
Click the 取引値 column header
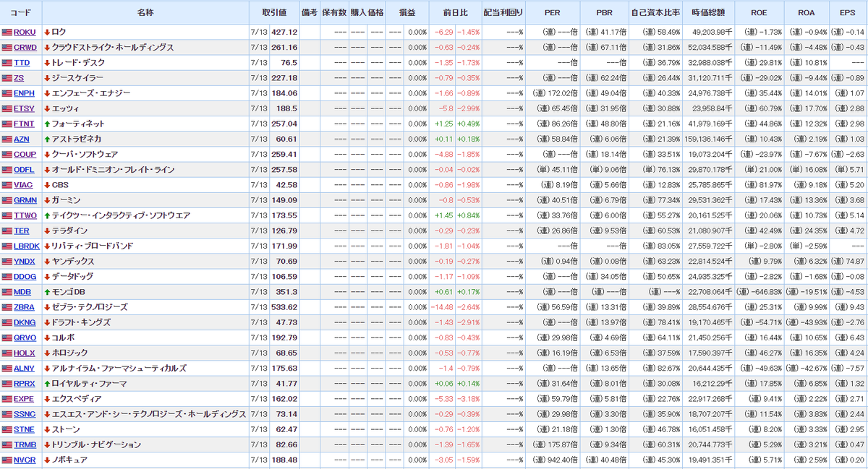274,12
